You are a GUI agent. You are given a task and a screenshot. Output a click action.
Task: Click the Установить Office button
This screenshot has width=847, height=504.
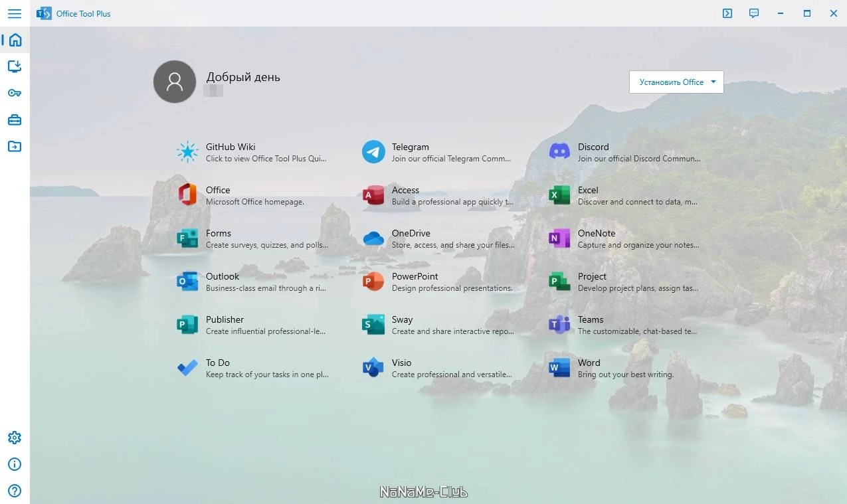tap(676, 82)
